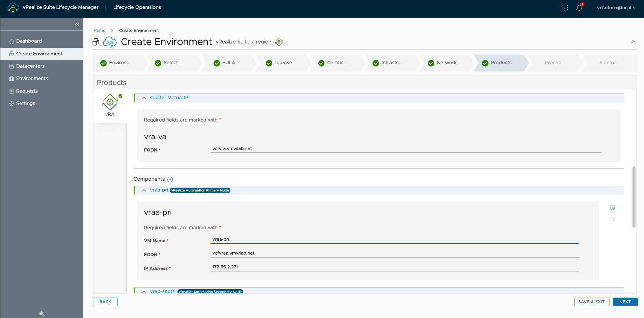Click the Create Environment breadcrumb text

click(x=139, y=31)
